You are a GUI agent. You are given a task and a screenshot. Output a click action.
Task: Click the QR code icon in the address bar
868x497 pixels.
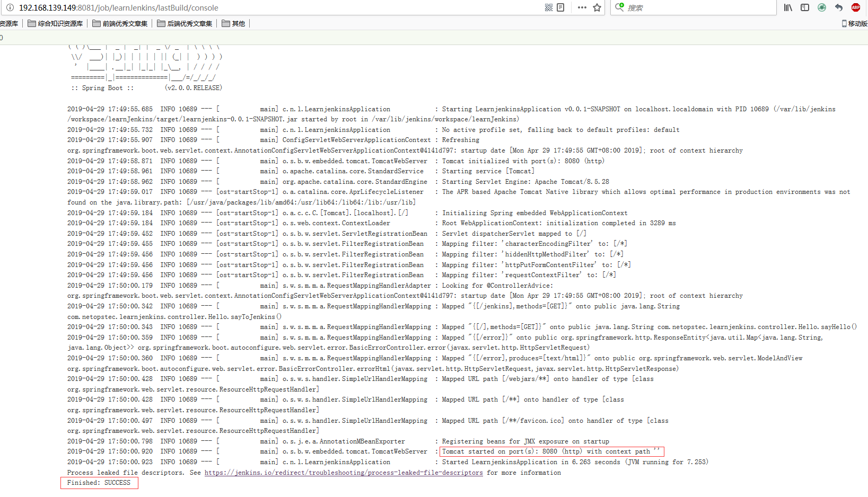click(x=549, y=7)
